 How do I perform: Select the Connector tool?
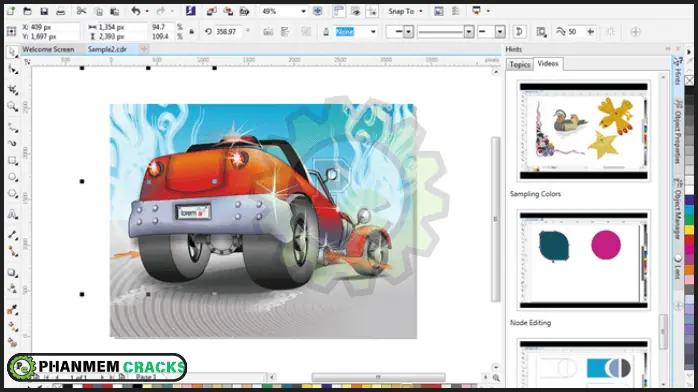12,252
